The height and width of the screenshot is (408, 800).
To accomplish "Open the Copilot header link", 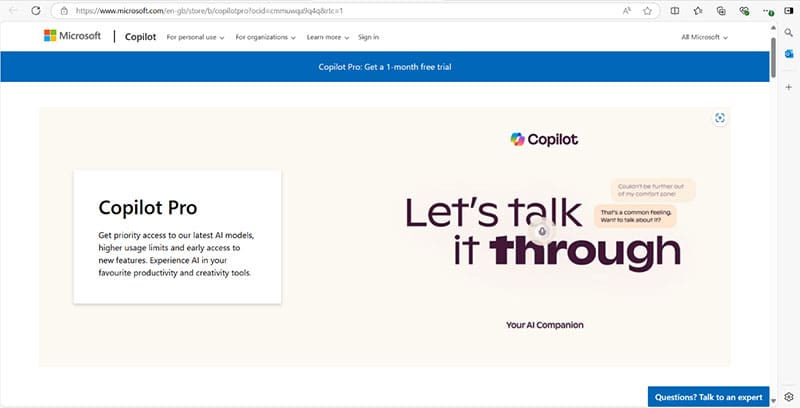I will pyautogui.click(x=140, y=37).
